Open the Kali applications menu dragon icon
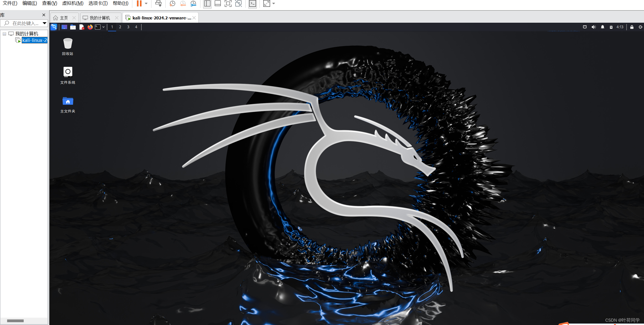644x325 pixels. [54, 27]
